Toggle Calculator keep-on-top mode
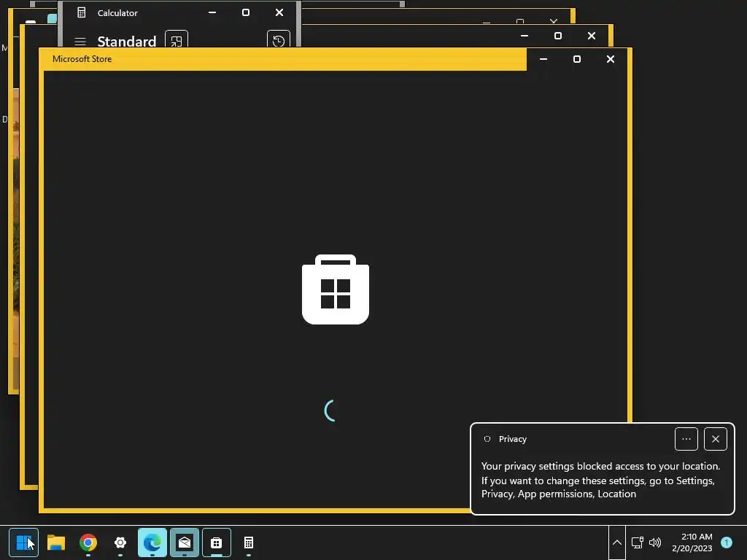Screen dimensions: 747x560 point(177,40)
